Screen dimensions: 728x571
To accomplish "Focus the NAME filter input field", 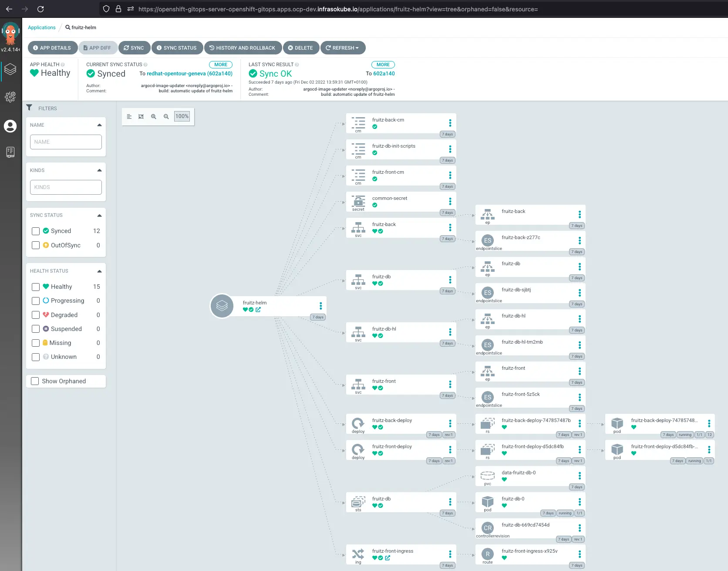I will 66,142.
